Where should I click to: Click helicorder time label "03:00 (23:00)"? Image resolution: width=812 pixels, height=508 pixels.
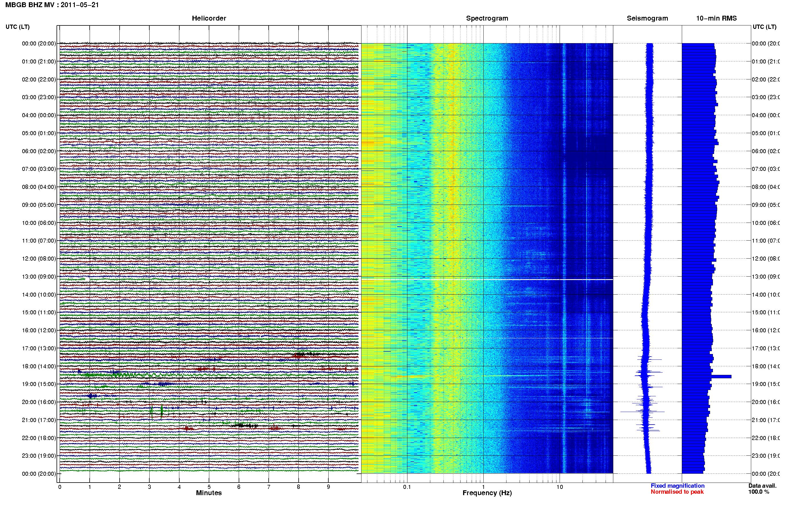pyautogui.click(x=39, y=97)
